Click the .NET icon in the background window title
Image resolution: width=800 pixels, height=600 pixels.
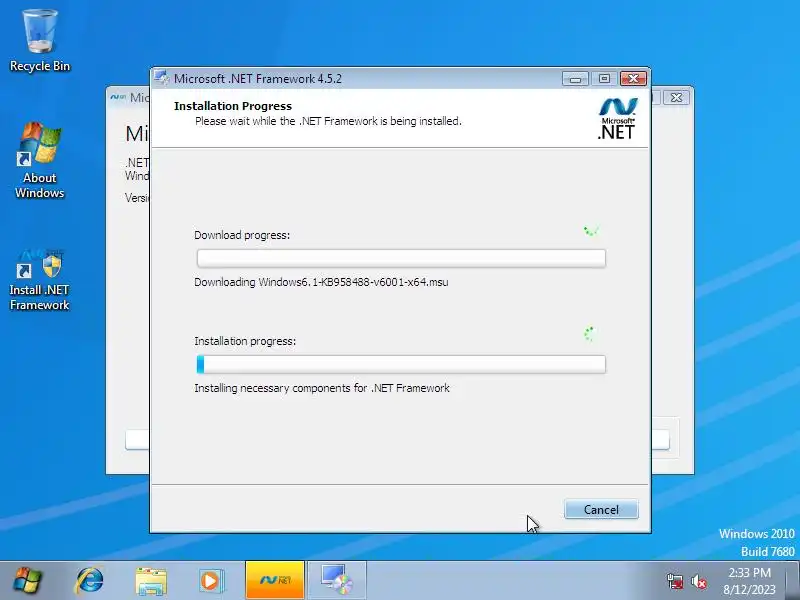point(118,97)
